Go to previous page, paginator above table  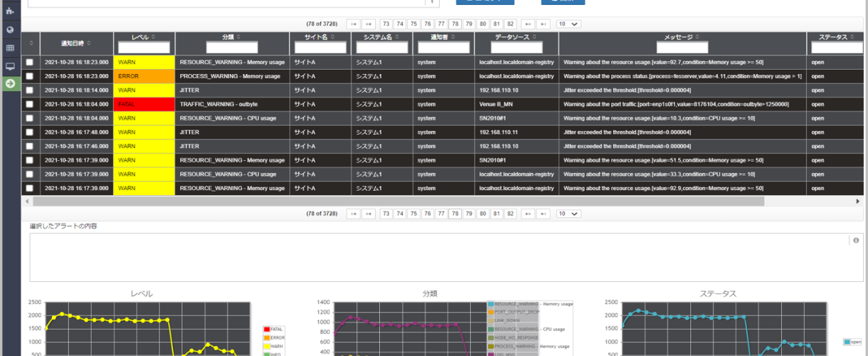click(369, 24)
